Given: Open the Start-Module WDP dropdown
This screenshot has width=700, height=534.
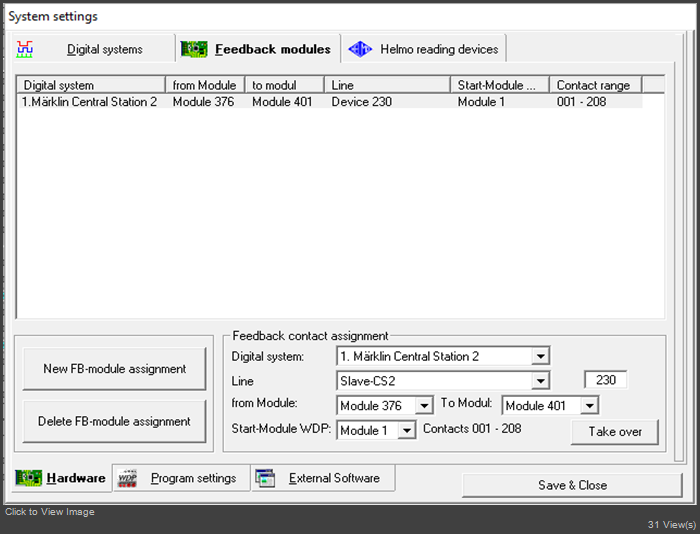Looking at the screenshot, I should (406, 430).
